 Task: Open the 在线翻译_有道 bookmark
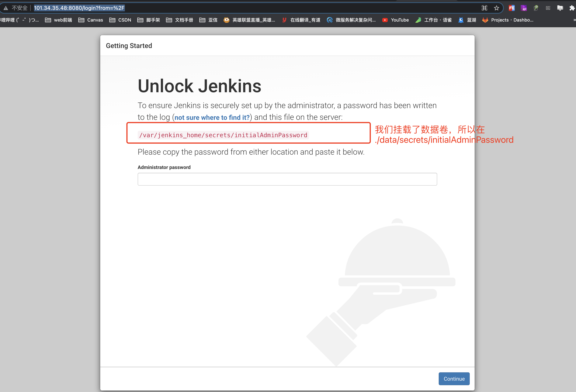(301, 20)
